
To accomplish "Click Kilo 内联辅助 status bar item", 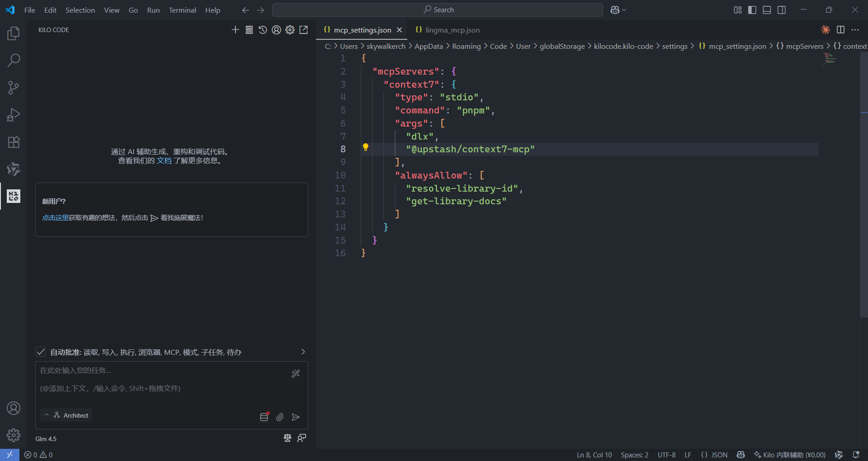I will [789, 455].
